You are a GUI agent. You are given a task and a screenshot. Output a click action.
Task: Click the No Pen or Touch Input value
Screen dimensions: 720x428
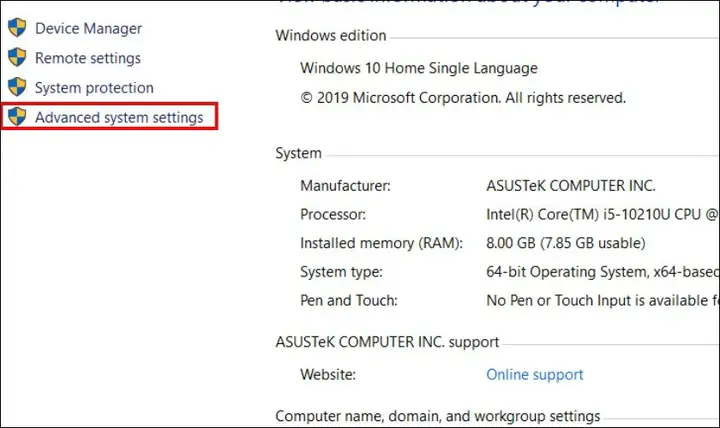tap(602, 300)
